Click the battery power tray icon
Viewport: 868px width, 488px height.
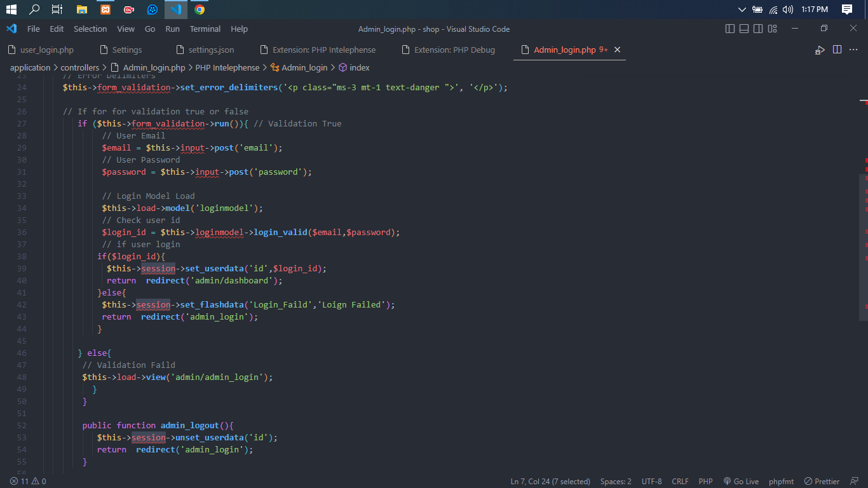[x=757, y=10]
